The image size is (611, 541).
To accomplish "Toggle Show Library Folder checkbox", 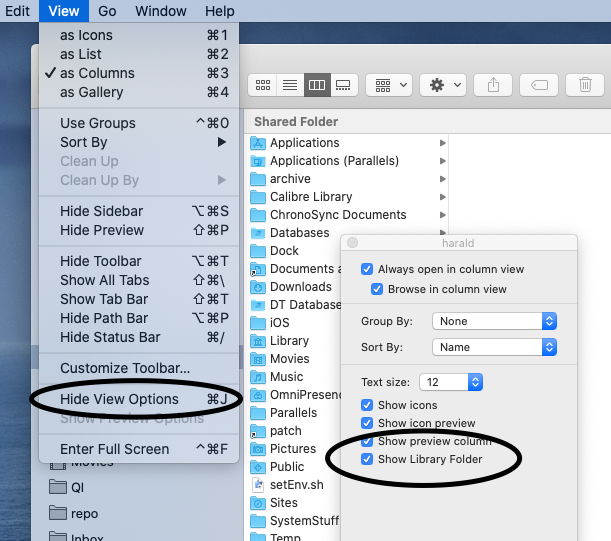I will (x=367, y=459).
